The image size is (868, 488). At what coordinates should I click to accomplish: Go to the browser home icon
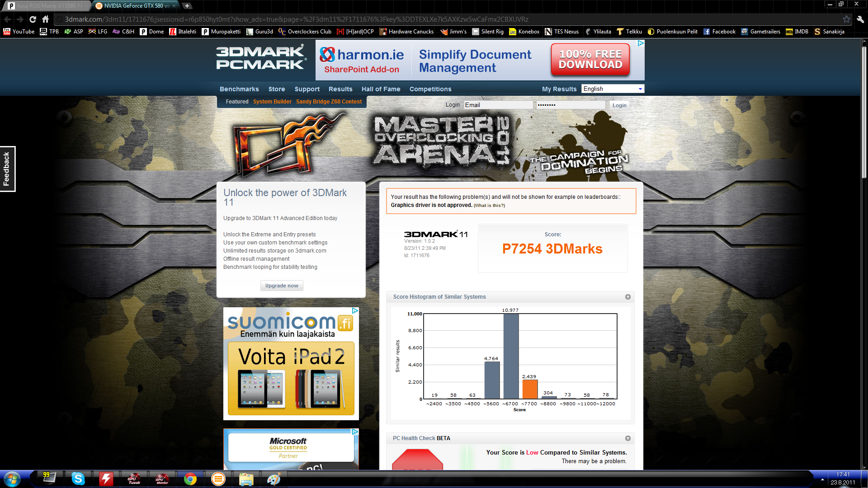[45, 19]
